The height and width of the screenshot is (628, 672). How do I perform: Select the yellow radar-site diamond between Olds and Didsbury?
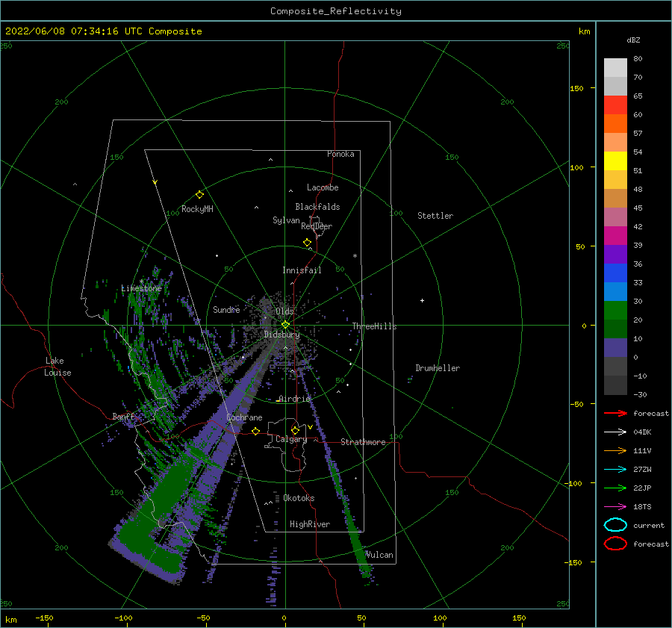[285, 325]
